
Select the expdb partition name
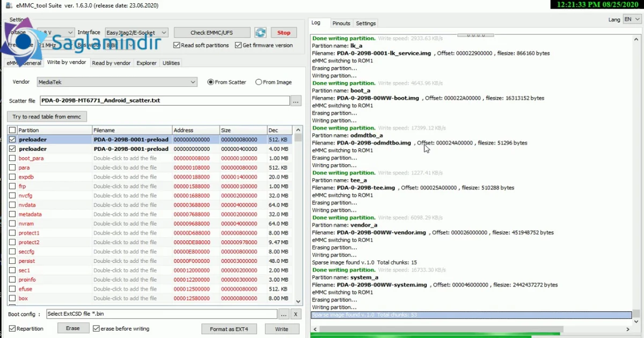click(x=26, y=177)
